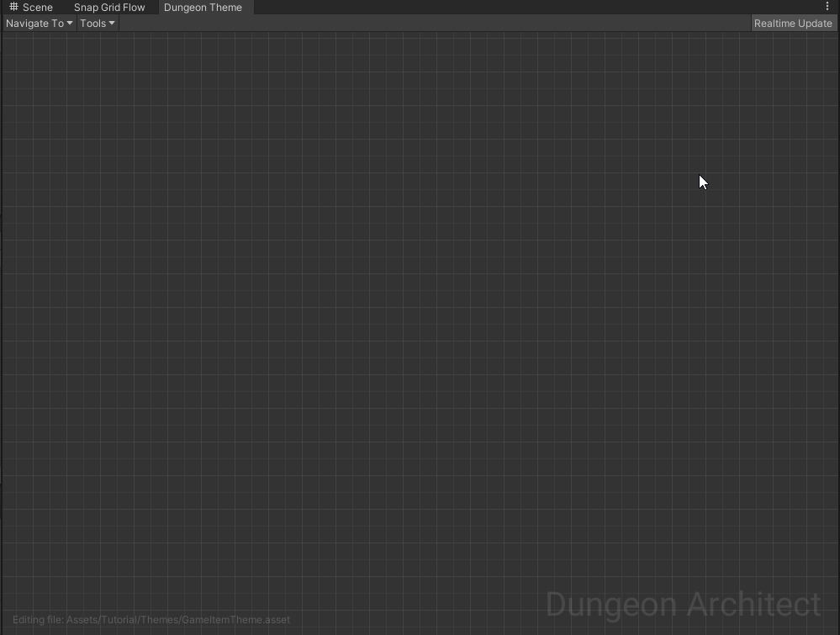Click the GameItemTheme.asset filename in status text
Screen dimensions: 840x635
(x=235, y=620)
